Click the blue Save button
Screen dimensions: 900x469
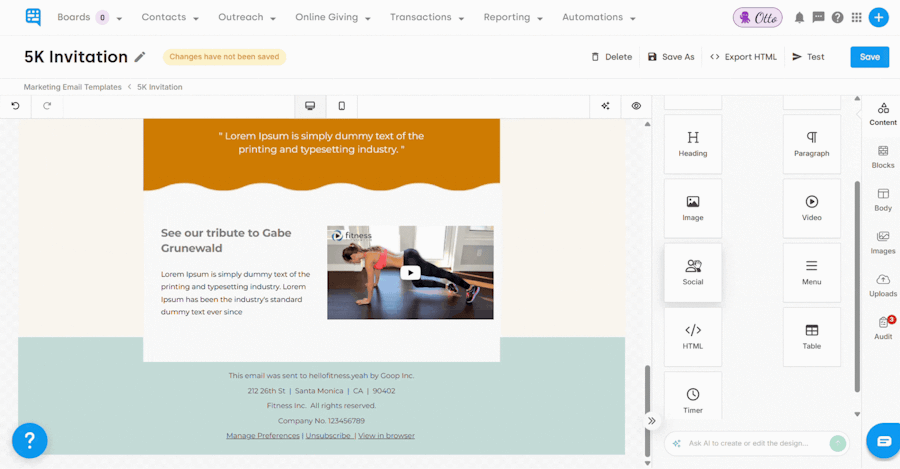click(870, 57)
